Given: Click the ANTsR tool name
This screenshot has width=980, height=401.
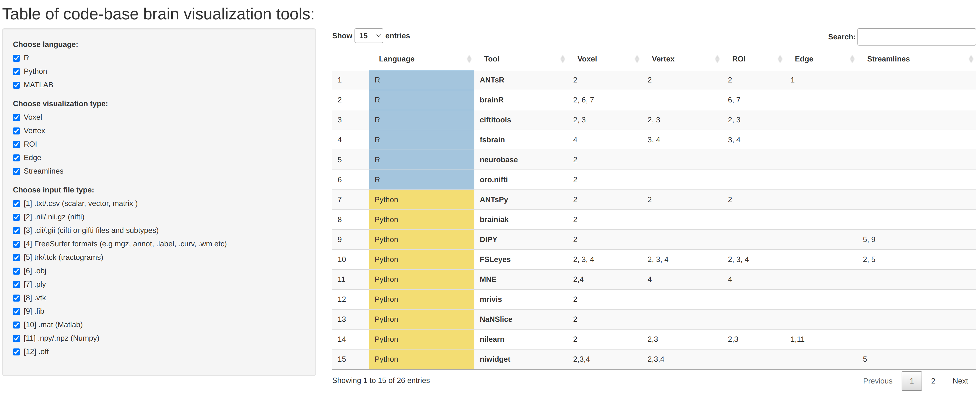Looking at the screenshot, I should (x=492, y=80).
